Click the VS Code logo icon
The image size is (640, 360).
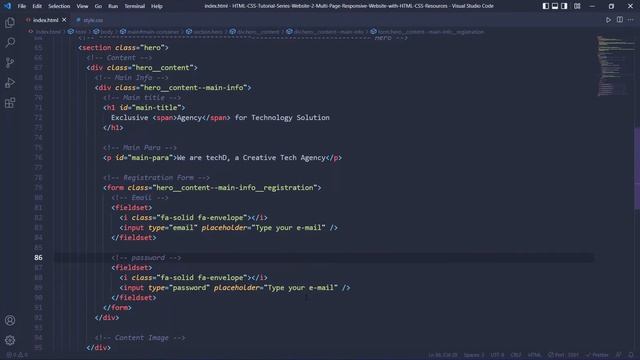point(7,6)
